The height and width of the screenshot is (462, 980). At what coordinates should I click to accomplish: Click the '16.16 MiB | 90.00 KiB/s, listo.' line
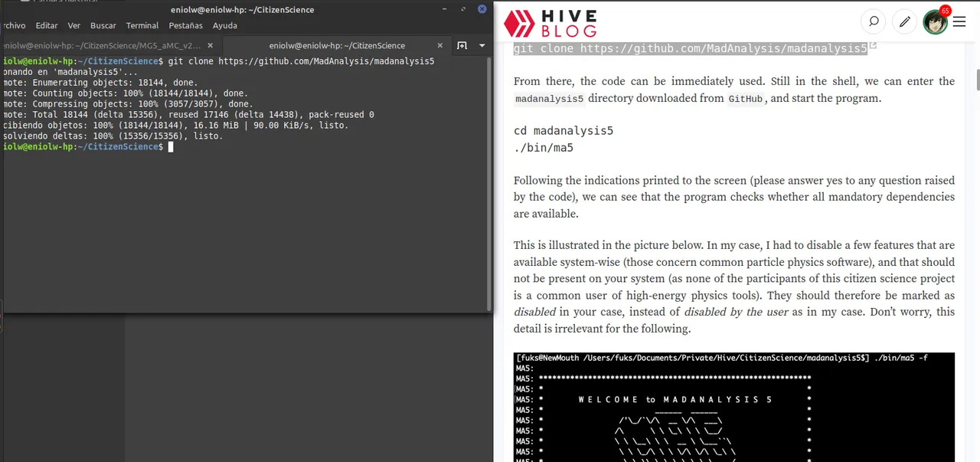tap(174, 125)
